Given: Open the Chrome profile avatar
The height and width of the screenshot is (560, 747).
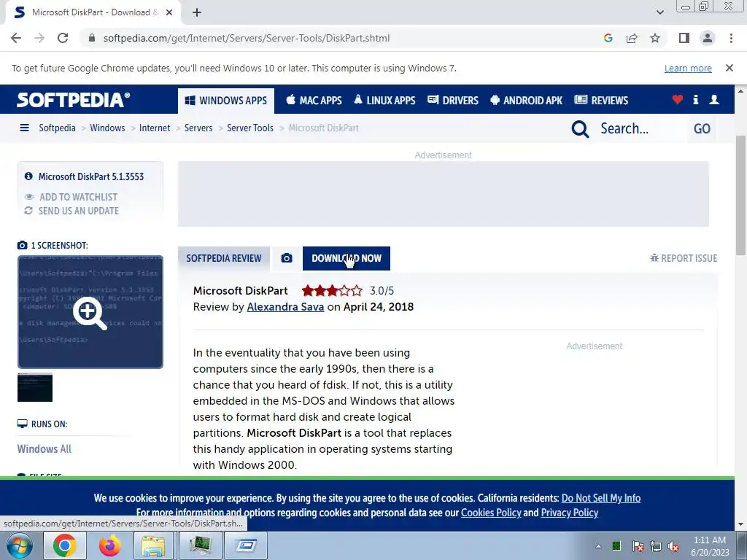Looking at the screenshot, I should point(708,38).
